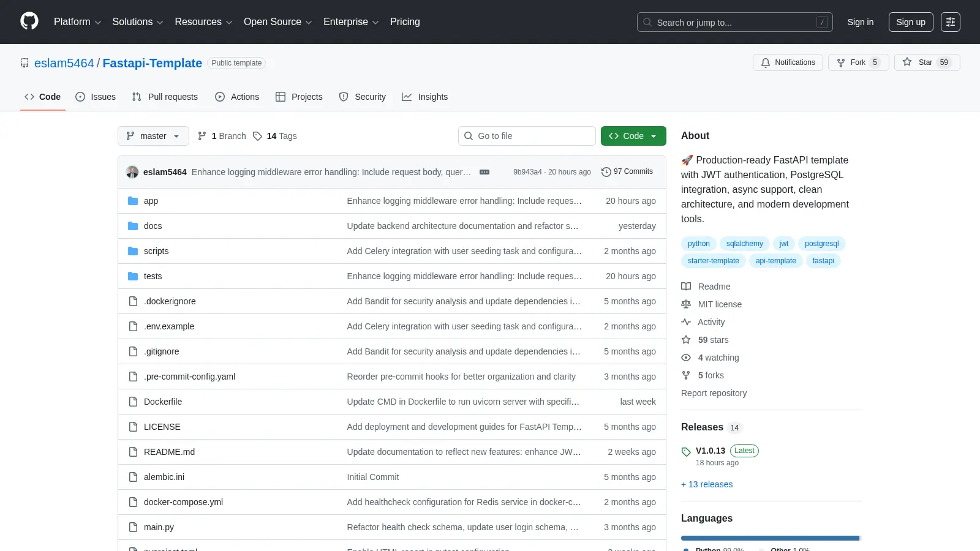980x551 pixels.
Task: Fork the repository with Fork button
Action: point(858,62)
